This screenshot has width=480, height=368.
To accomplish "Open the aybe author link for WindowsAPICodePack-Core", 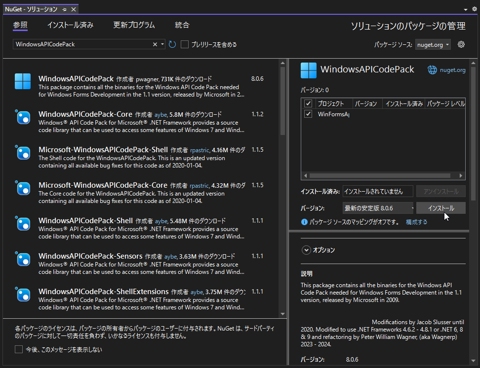I will (161, 115).
